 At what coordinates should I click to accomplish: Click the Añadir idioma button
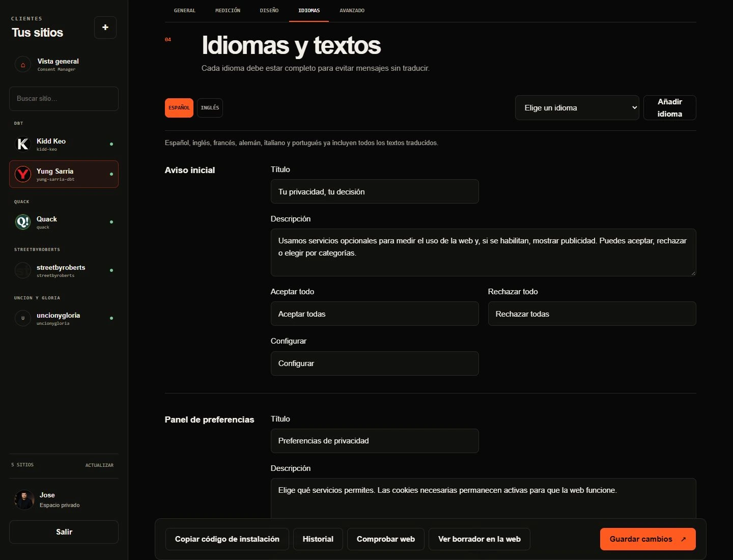(669, 108)
